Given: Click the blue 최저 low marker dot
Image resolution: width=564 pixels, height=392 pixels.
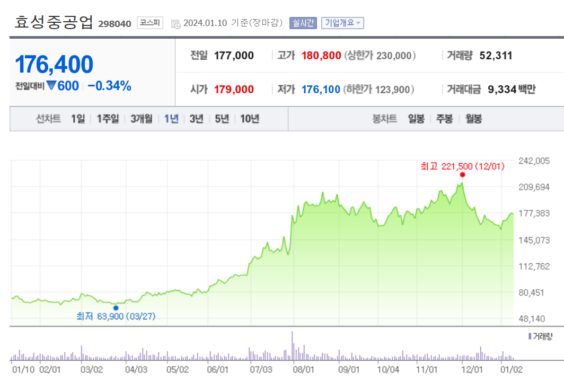Looking at the screenshot, I should click(x=116, y=308).
